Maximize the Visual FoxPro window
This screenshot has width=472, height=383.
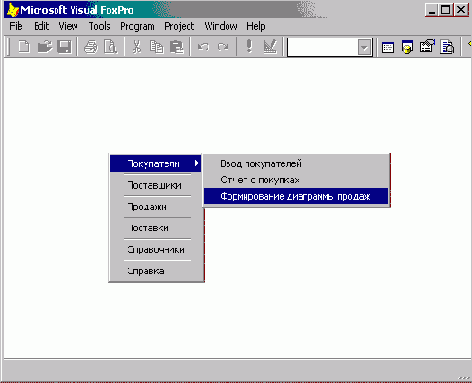tap(446, 10)
